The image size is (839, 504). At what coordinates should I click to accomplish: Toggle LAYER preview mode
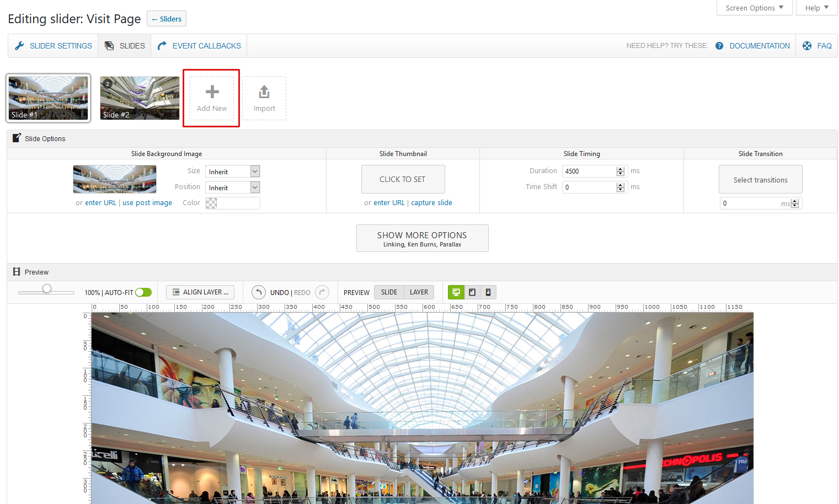pos(419,292)
